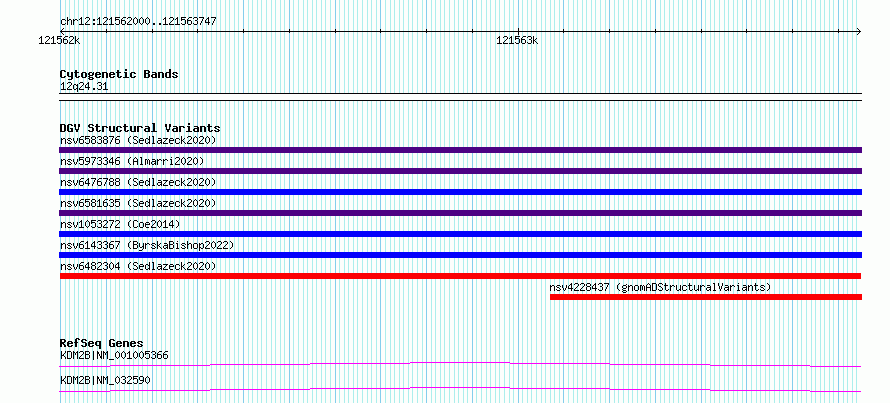Click the ruler's right arrowhead
Screen dimensions: 890x403
point(859,31)
